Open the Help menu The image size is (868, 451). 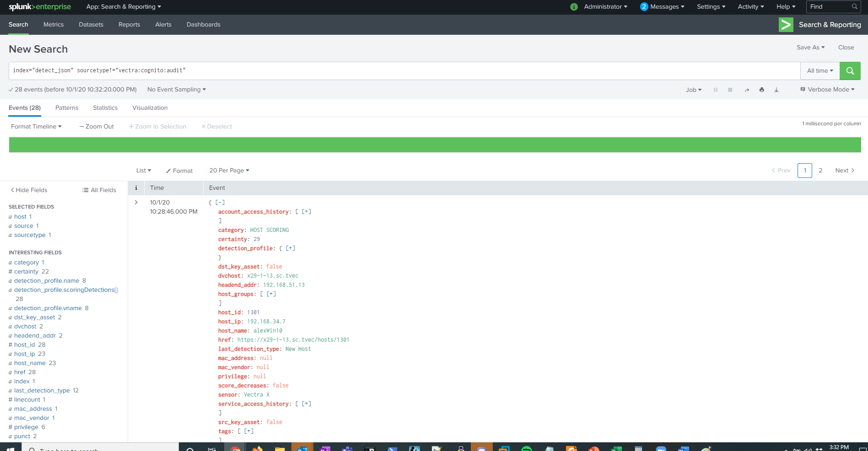point(786,7)
